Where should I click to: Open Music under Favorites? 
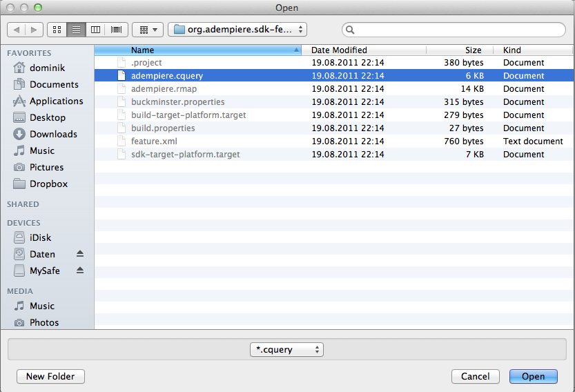(x=34, y=150)
